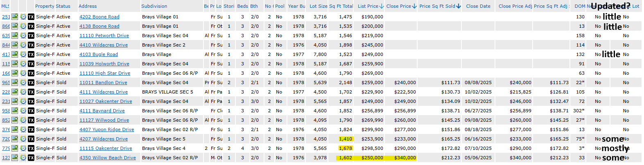This screenshot has width=644, height=165.
Task: Click the Address column header
Action: click(88, 6)
